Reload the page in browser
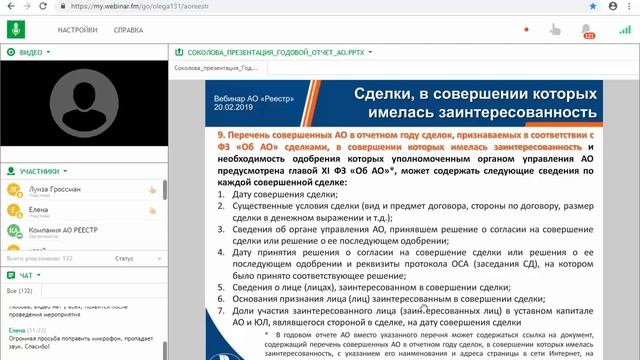This screenshot has height=360, width=640. point(43,6)
